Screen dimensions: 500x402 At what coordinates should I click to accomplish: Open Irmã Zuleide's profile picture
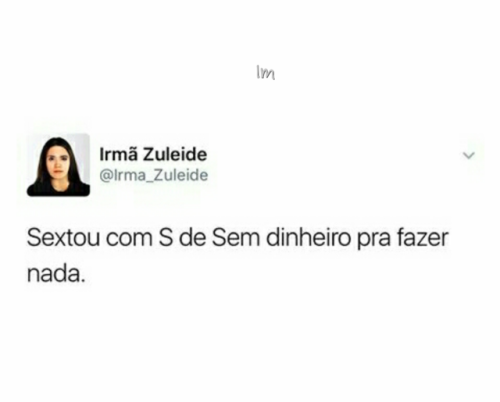[58, 165]
